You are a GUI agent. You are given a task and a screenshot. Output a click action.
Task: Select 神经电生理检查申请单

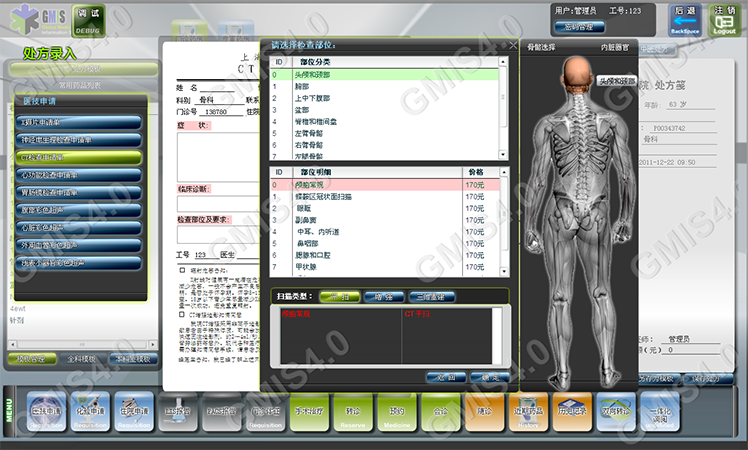point(79,140)
